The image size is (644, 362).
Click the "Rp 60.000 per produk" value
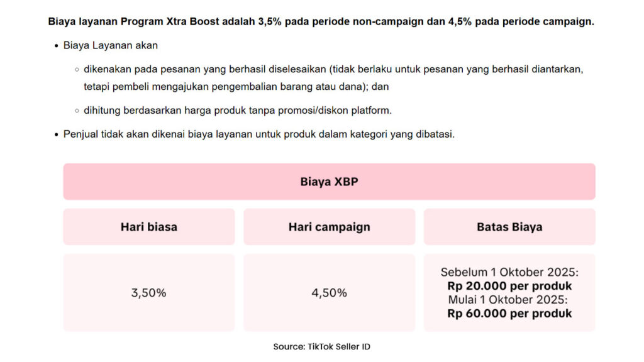(x=509, y=314)
